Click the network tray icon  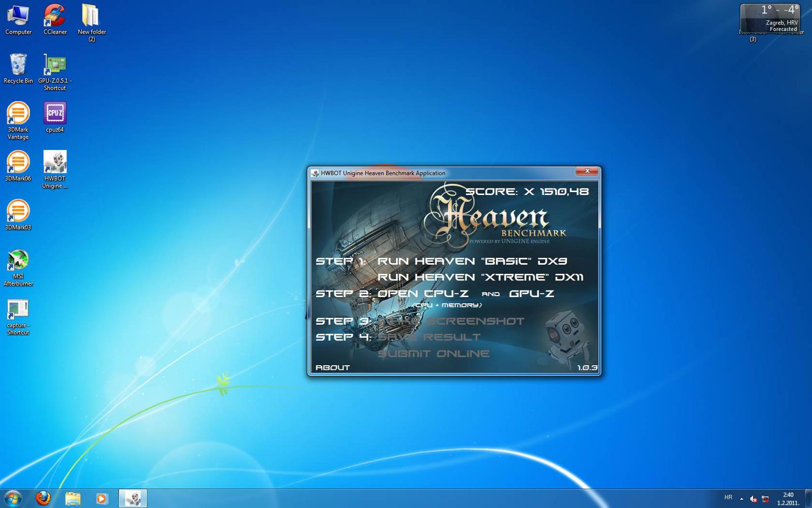(x=765, y=499)
